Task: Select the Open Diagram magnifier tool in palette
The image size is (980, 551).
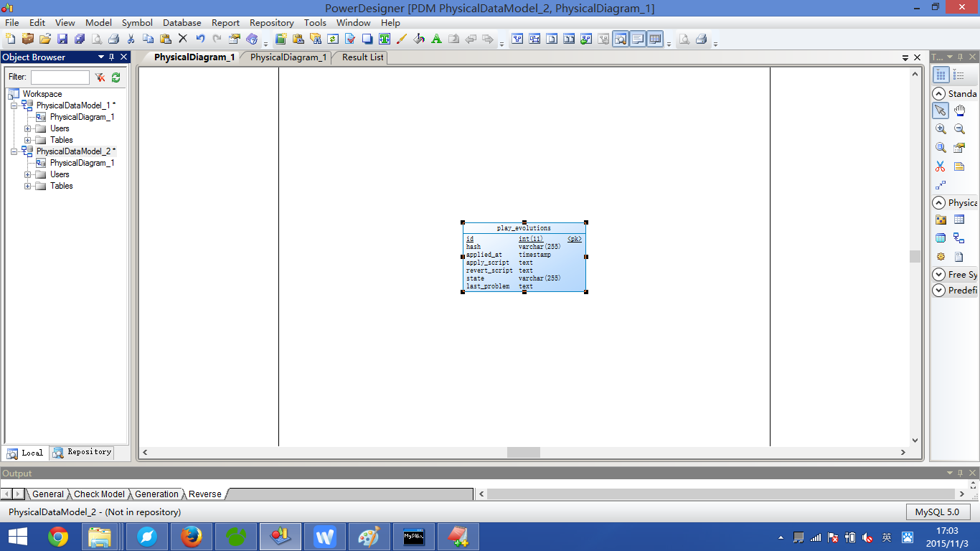Action: 941,148
